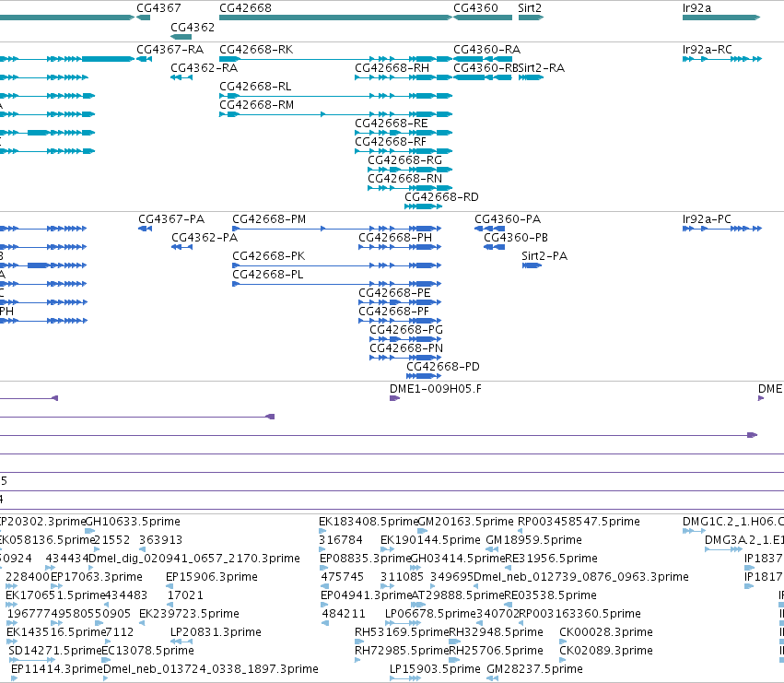
Task: Click the EP15906.3prime EST label
Action: (212, 577)
